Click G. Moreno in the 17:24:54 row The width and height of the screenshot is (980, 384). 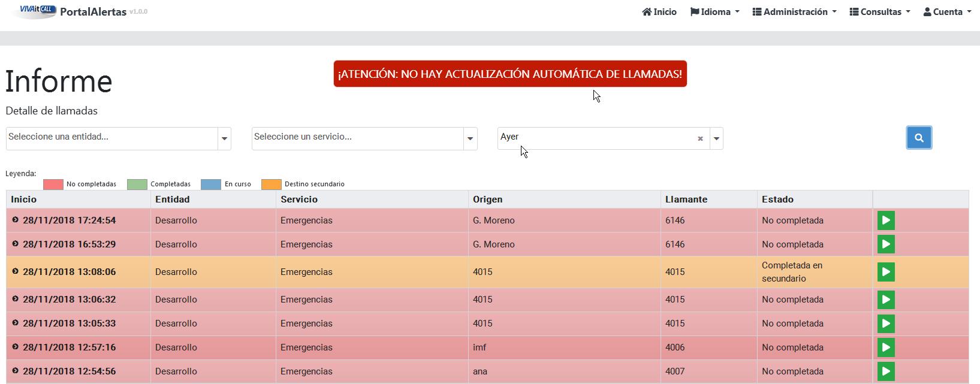click(494, 220)
